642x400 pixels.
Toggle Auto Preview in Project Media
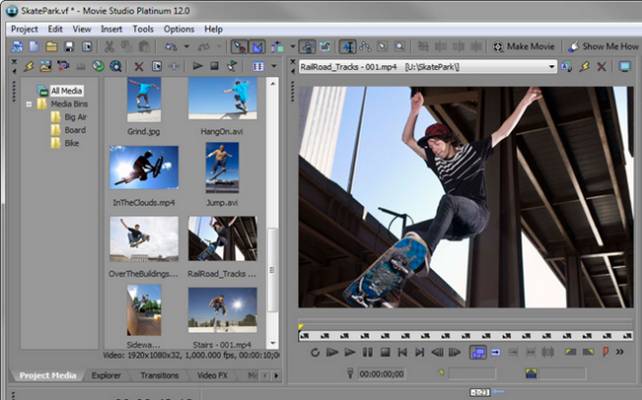click(232, 66)
